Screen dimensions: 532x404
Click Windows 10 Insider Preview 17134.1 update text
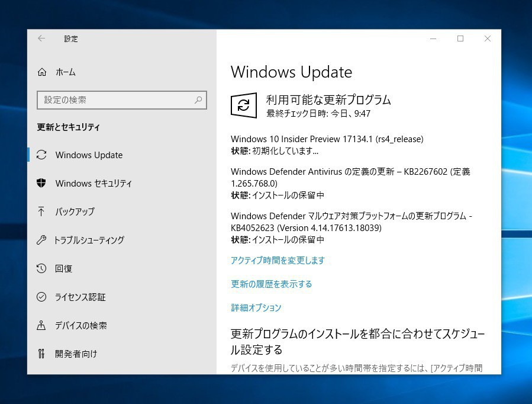pos(327,139)
